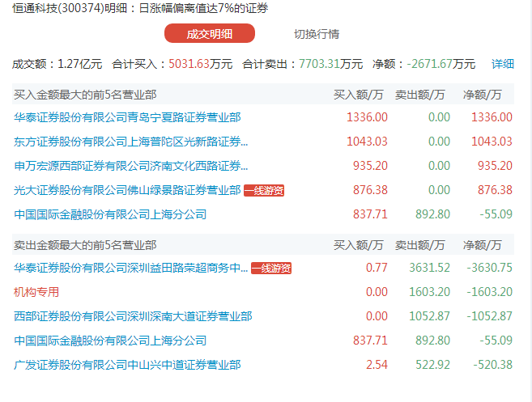Click 一线游资 badge beside 华泰证券深圳益田路 row
Screen dimensions: 532x402
[271, 268]
